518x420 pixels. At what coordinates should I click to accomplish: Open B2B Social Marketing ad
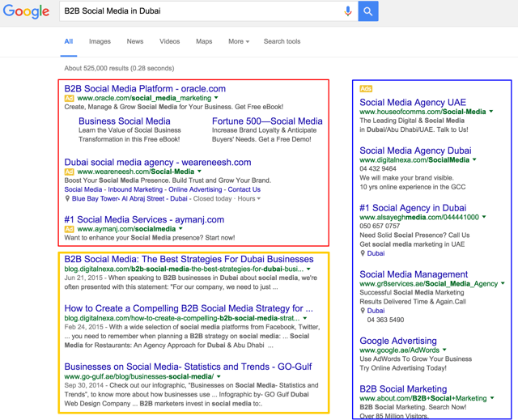(403, 389)
